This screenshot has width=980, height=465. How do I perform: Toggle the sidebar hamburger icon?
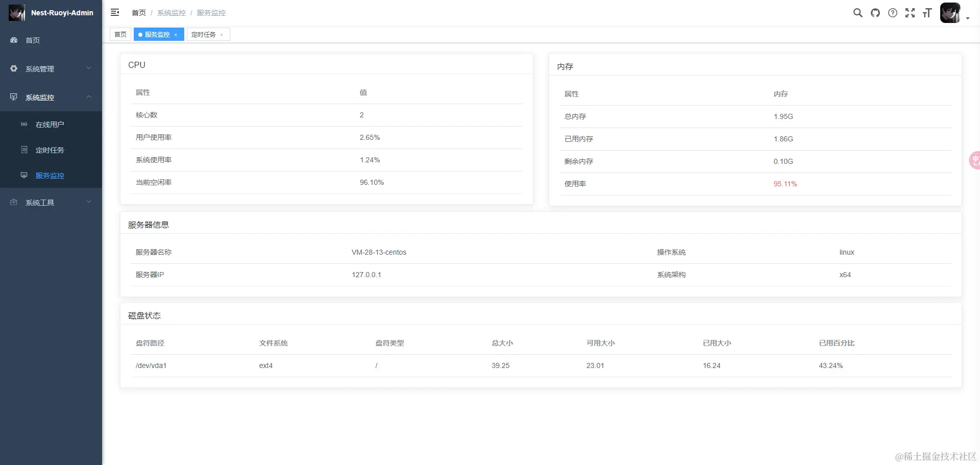click(115, 12)
